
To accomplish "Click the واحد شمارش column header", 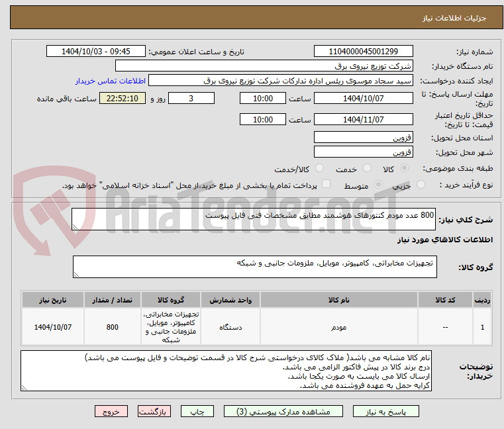I will pyautogui.click(x=230, y=300).
